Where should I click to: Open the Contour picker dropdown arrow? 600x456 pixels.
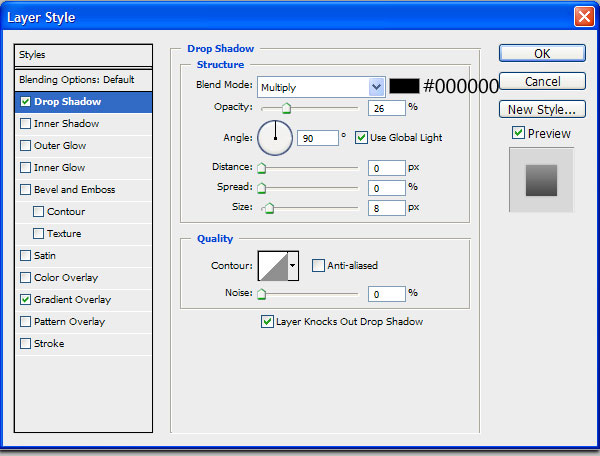(293, 265)
